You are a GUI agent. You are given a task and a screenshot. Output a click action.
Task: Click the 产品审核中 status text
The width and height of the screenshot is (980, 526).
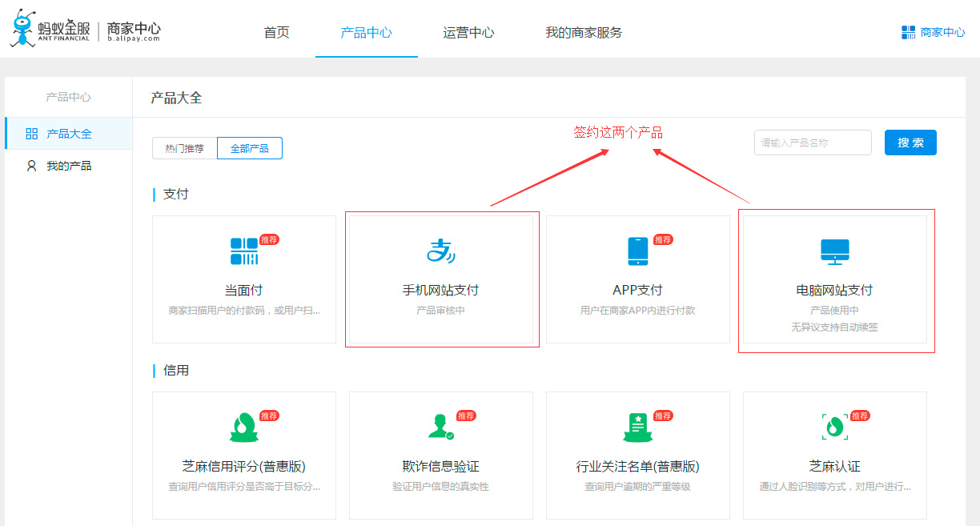[x=441, y=310]
